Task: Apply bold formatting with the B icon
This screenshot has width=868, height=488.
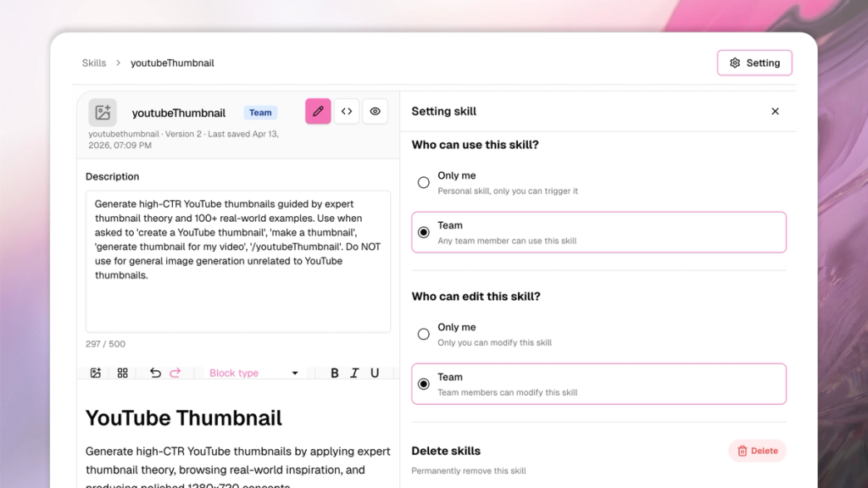Action: pos(334,373)
